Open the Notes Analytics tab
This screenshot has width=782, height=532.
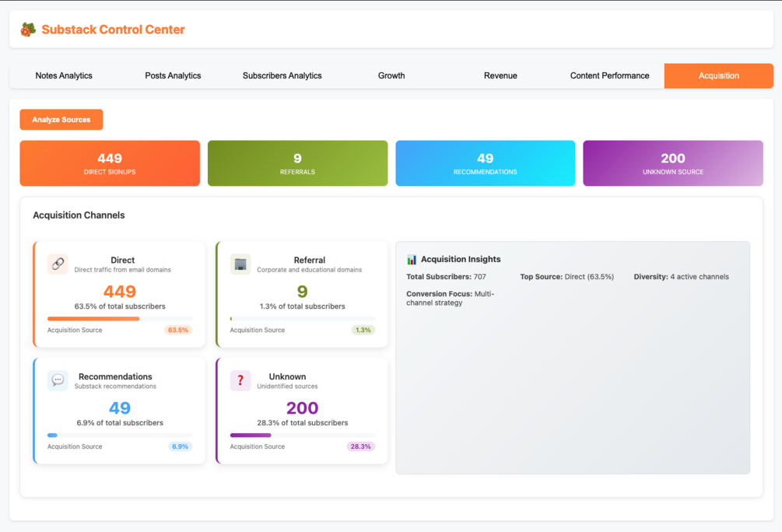click(x=64, y=75)
